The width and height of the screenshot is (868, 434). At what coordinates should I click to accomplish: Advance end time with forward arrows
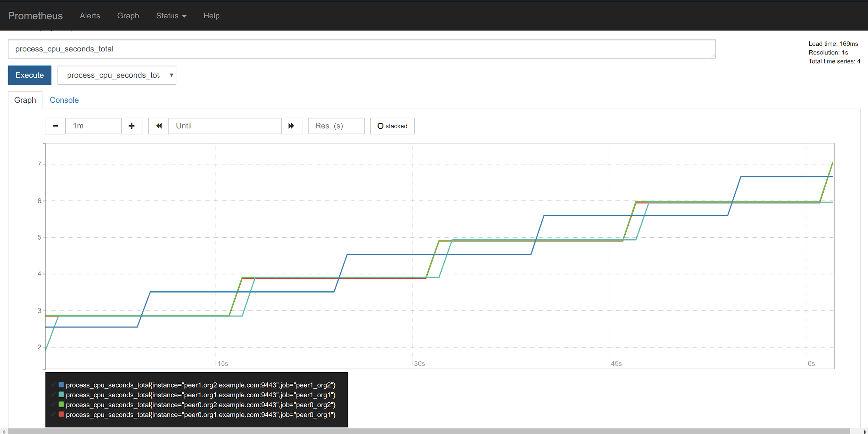[x=291, y=126]
